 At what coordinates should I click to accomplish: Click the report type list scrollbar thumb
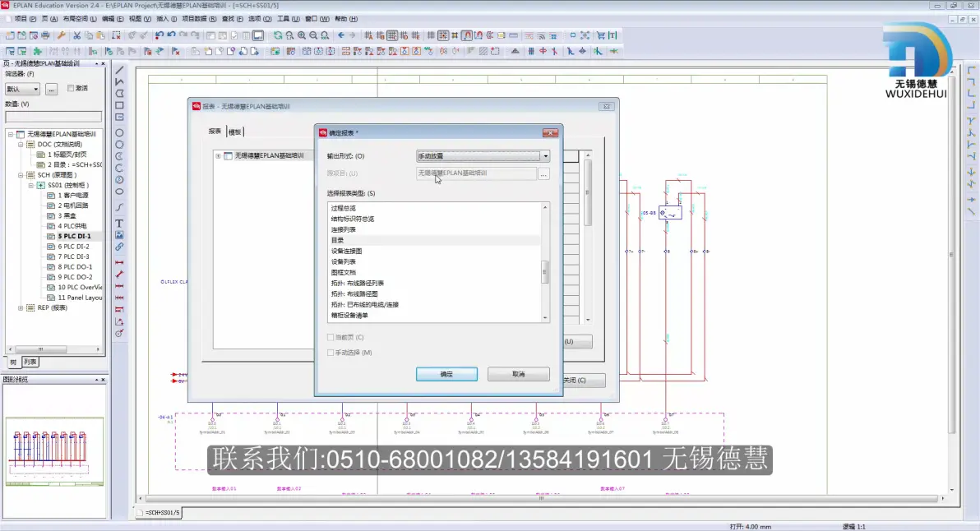click(545, 272)
